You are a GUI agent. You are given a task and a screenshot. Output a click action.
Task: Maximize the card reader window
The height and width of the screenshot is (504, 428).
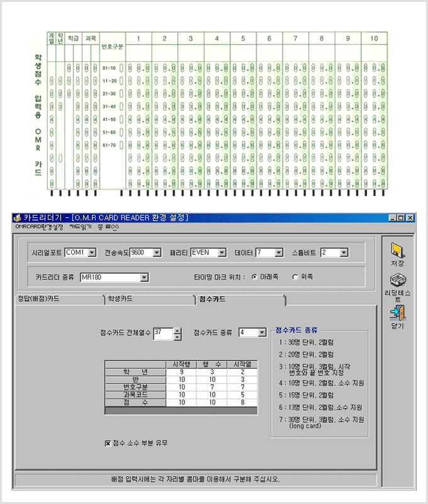pos(400,218)
